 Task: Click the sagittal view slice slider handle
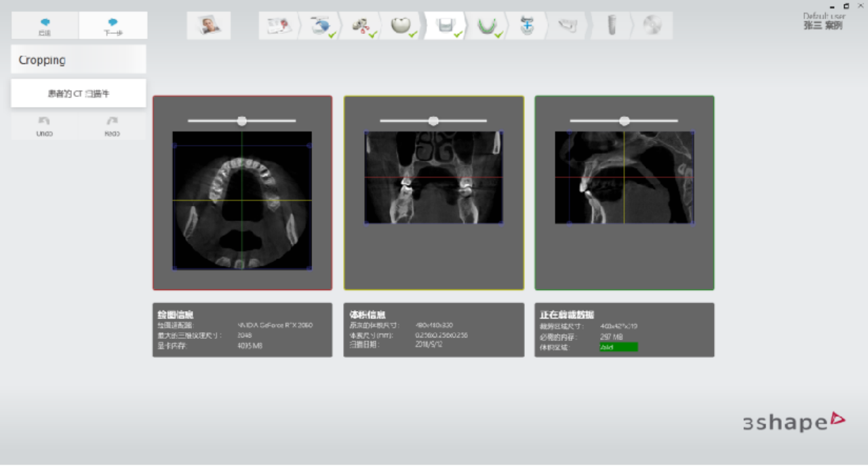click(624, 121)
